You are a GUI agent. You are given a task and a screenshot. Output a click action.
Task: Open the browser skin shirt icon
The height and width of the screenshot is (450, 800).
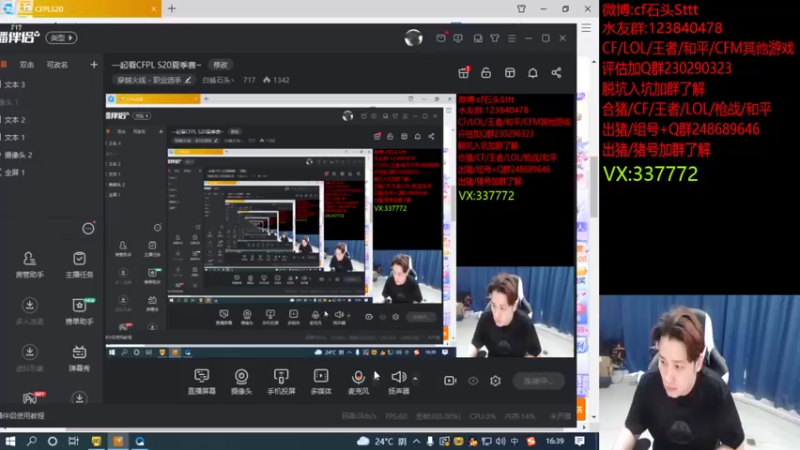[x=521, y=9]
